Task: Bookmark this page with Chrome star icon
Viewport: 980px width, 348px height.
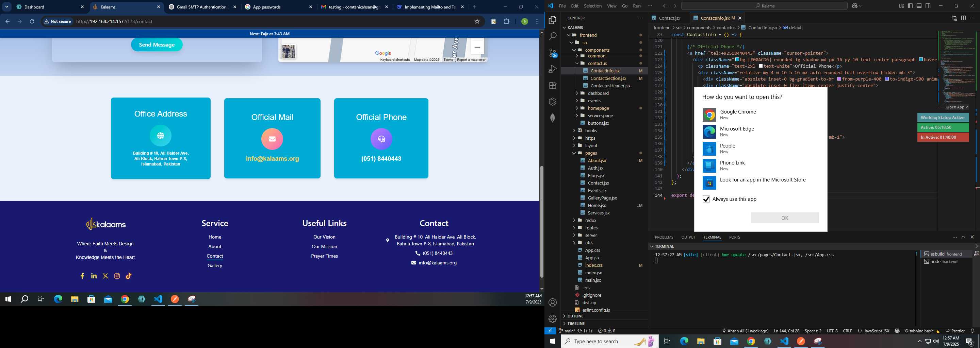Action: click(x=477, y=22)
